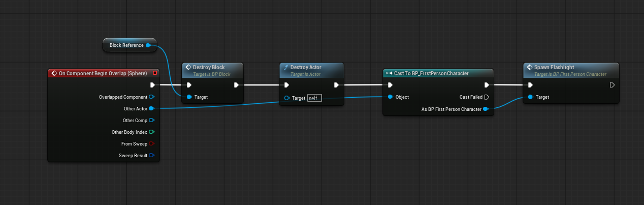644x205 pixels.
Task: Click the Other Comp output pin
Action: pos(152,121)
